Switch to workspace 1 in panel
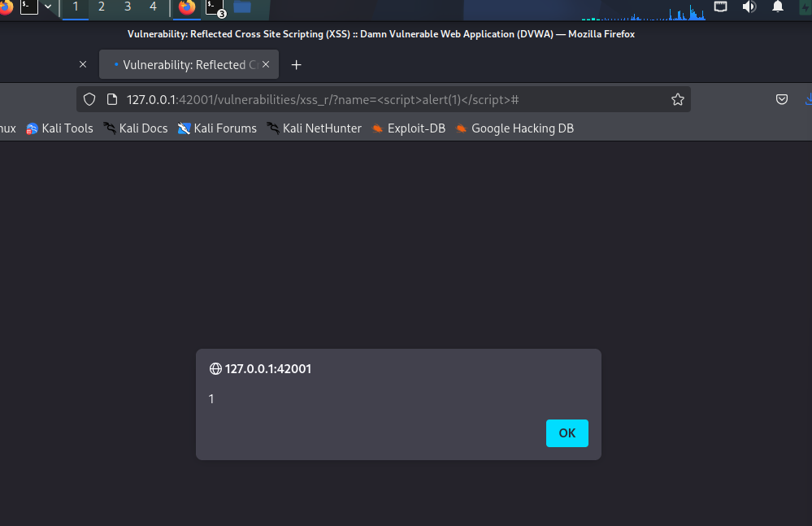This screenshot has height=526, width=812. tap(75, 7)
